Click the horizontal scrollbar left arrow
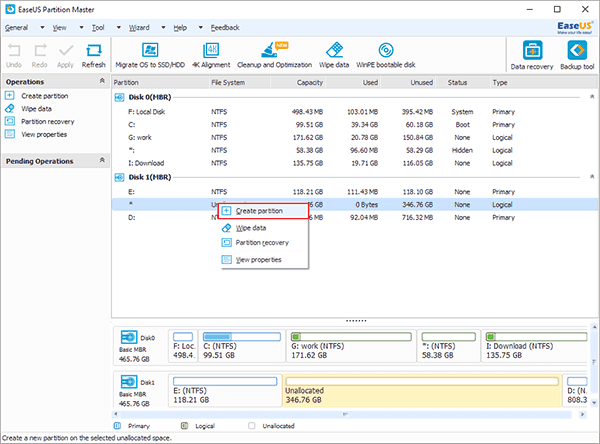The image size is (600, 444). point(116,415)
